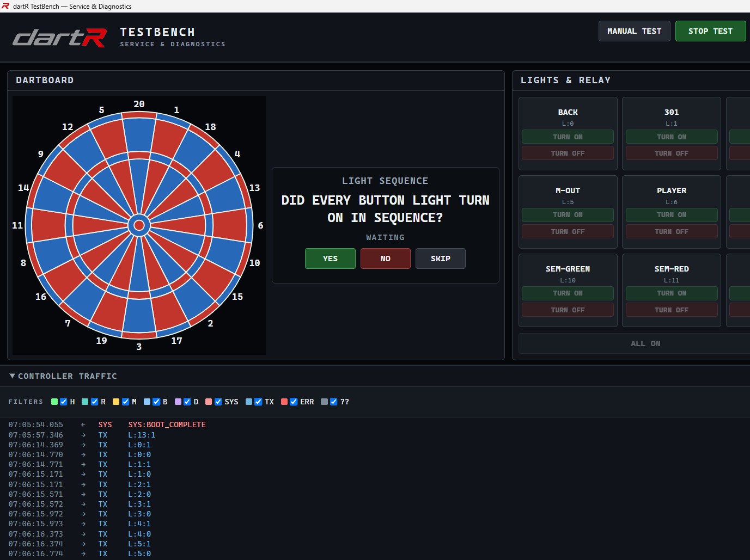Screen dimensions: 750x560
Task: Click the SYS tag in first log row
Action: 105,424
